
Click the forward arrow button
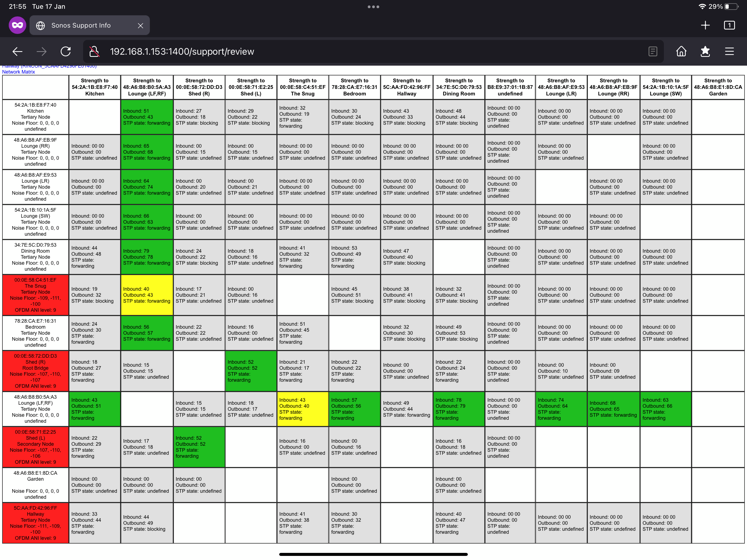pos(42,51)
